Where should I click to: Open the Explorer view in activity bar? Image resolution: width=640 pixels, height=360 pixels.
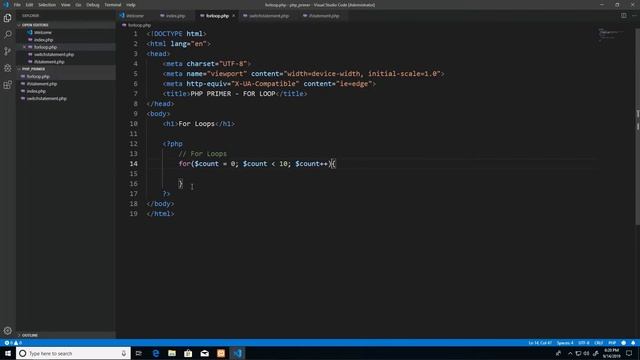tap(7, 18)
